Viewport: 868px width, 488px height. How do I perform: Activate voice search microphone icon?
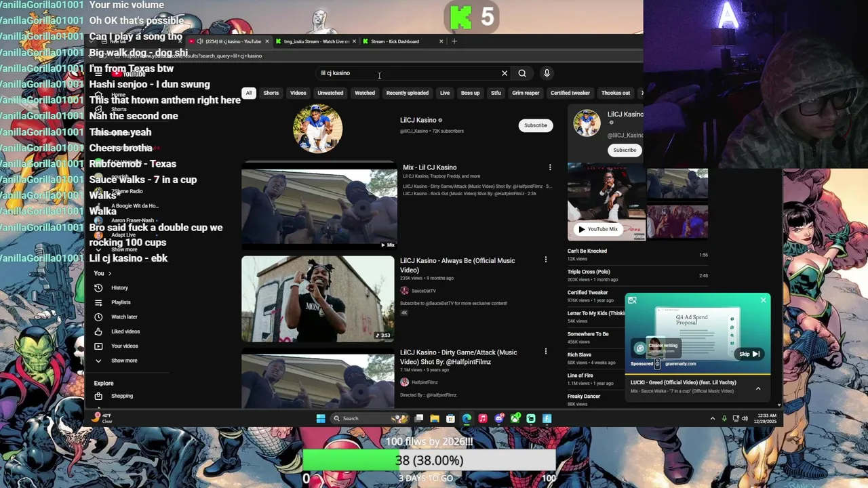(547, 73)
